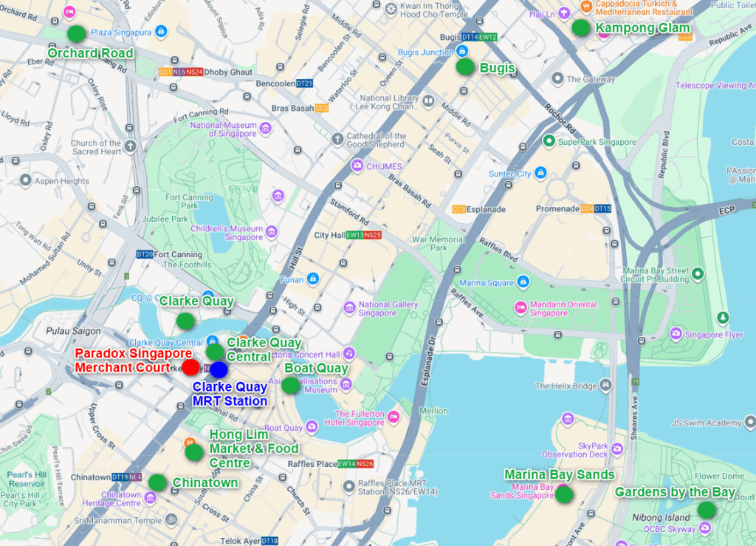
Task: Click the red Paradox Singapore Merchant Court marker
Action: 191,367
